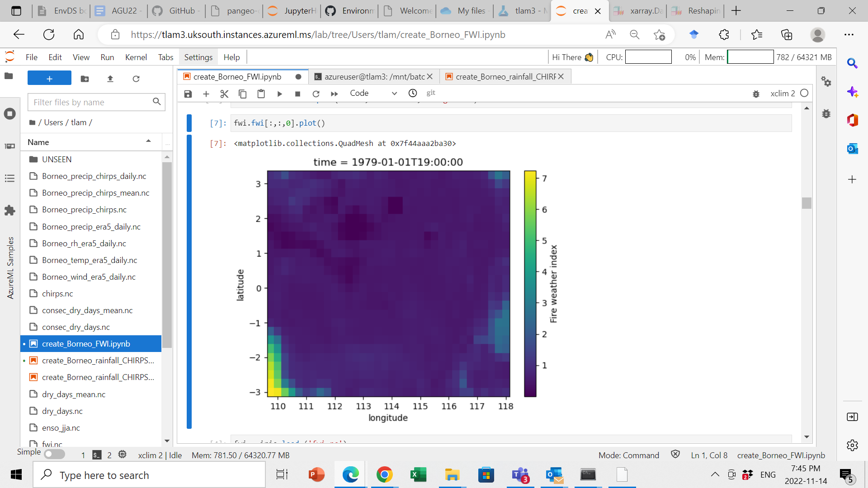Run the selected cell with the play button
Image resolution: width=868 pixels, height=488 pixels.
279,94
